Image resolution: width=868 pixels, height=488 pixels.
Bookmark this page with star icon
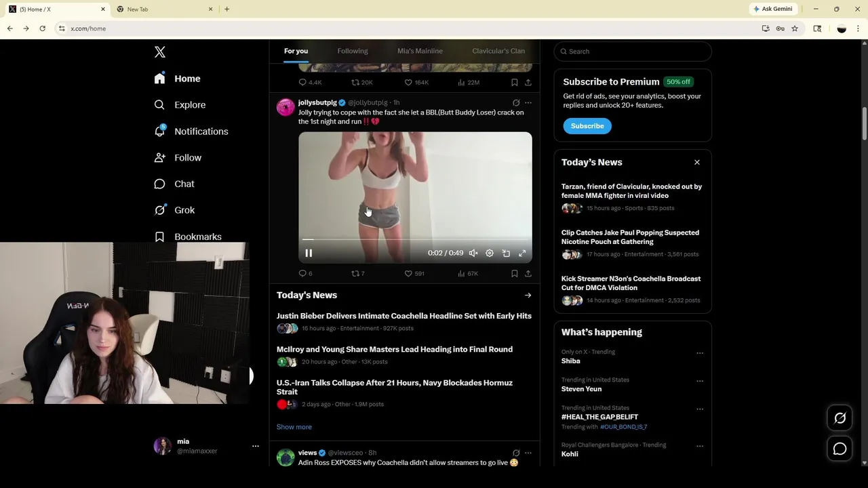[795, 28]
